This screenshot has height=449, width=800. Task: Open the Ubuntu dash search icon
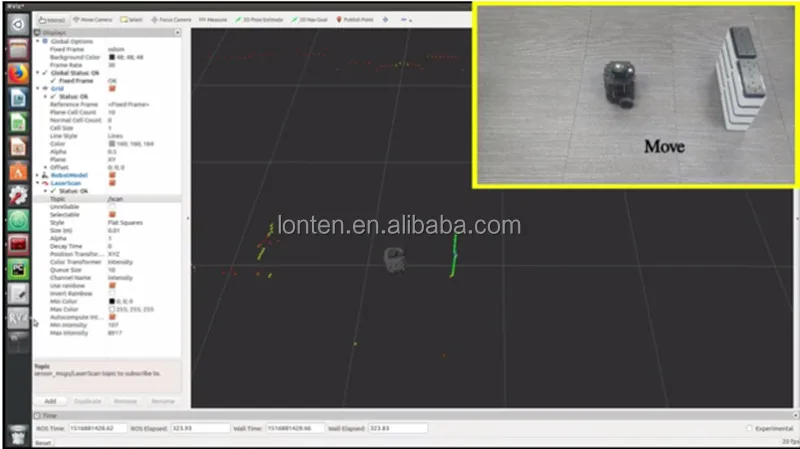pyautogui.click(x=18, y=24)
